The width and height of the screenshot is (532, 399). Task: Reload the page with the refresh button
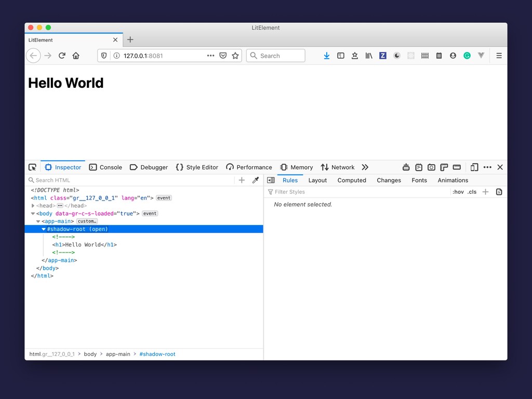point(62,56)
